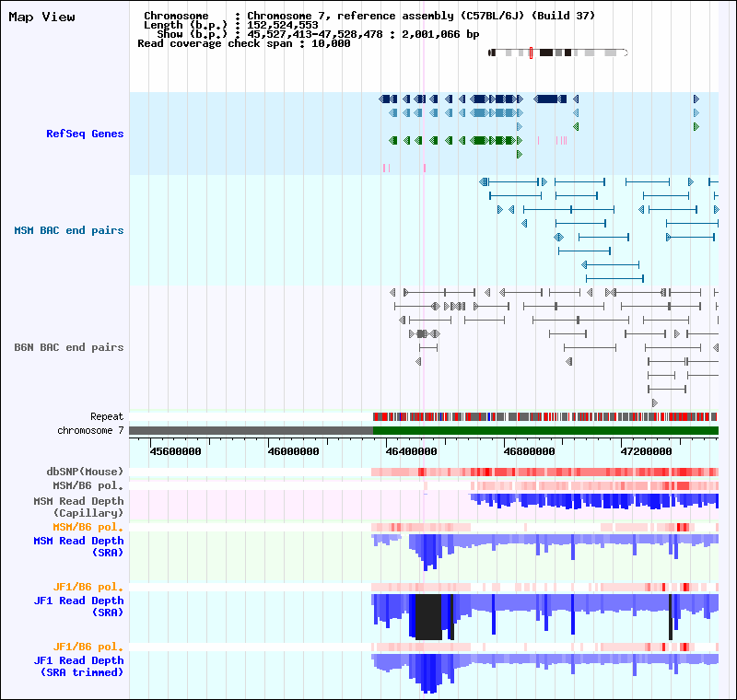
Task: Open MSM Read Depth (Capillary) label
Action: [78, 507]
